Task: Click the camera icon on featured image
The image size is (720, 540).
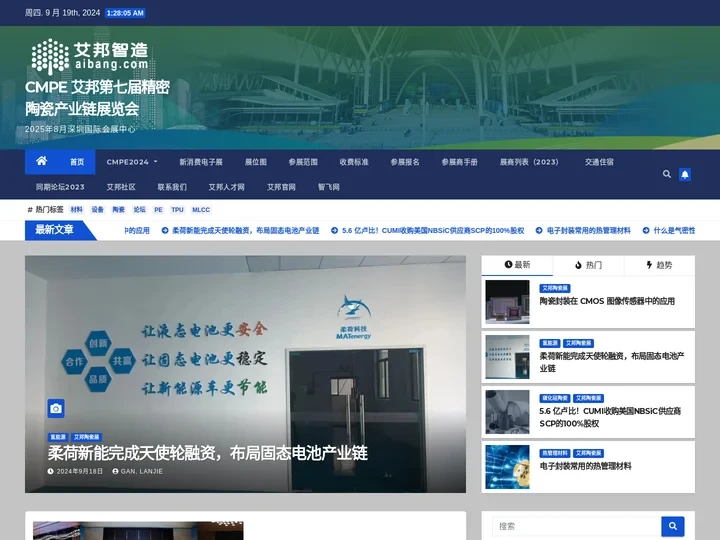Action: tap(56, 408)
